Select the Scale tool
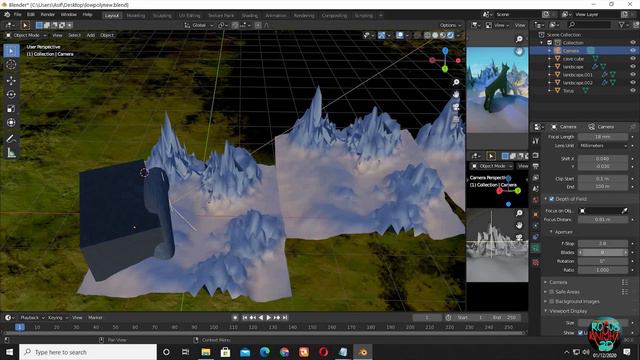Image resolution: width=640 pixels, height=360 pixels. (11, 109)
